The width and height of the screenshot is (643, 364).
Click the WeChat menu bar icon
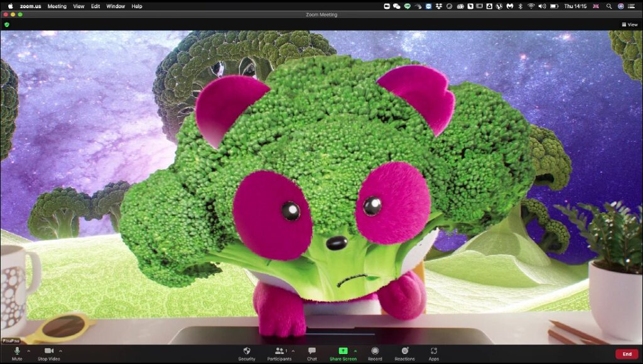(397, 6)
